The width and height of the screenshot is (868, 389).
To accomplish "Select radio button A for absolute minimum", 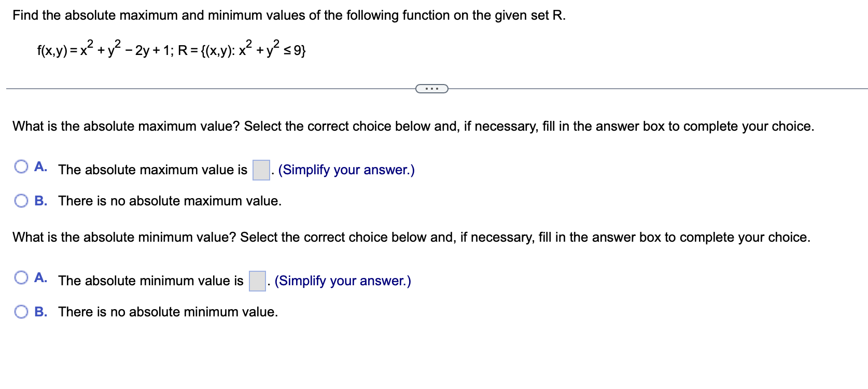I will pyautogui.click(x=21, y=277).
